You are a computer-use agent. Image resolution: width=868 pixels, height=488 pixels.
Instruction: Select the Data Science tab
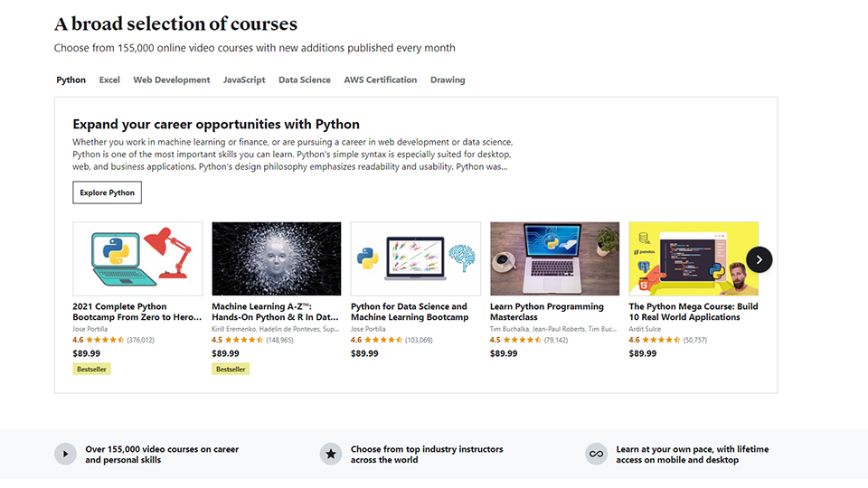tap(305, 80)
